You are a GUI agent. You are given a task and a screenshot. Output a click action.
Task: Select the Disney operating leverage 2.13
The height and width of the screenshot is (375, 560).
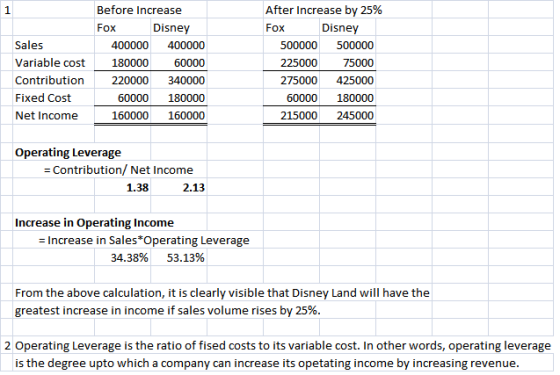194,188
